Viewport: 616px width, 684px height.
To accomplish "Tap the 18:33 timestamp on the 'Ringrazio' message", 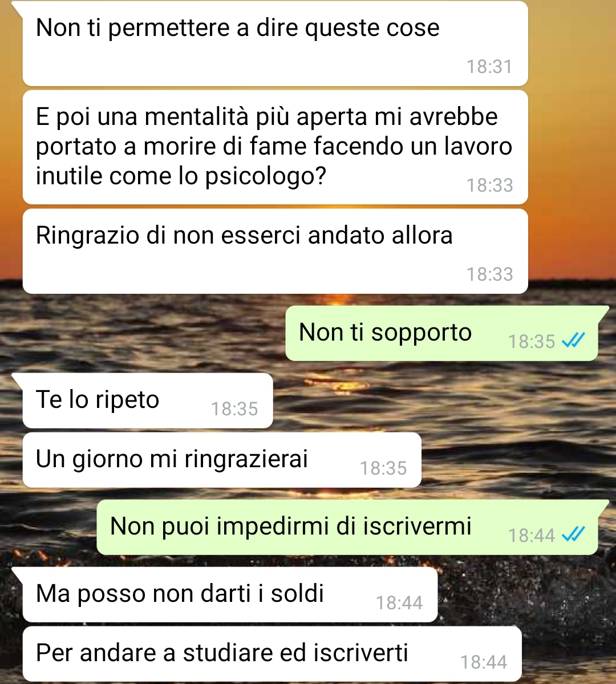I will click(x=489, y=274).
